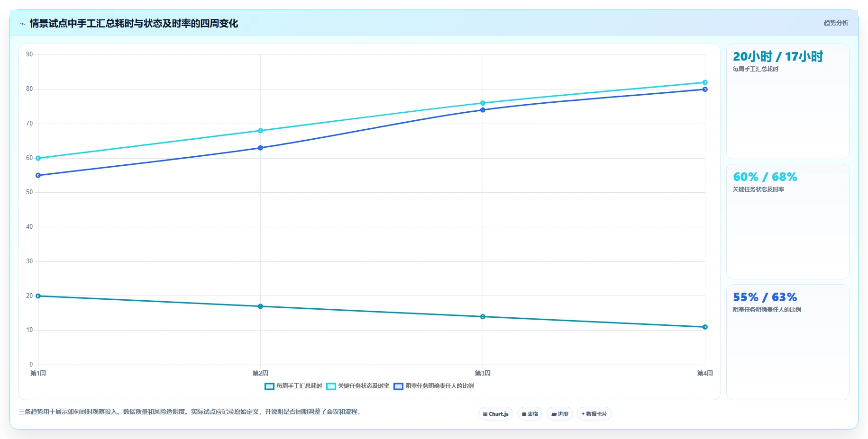The image size is (868, 439).
Task: Click the 关键任务状态及时率 caption in the stat card
Action: pyautogui.click(x=758, y=189)
